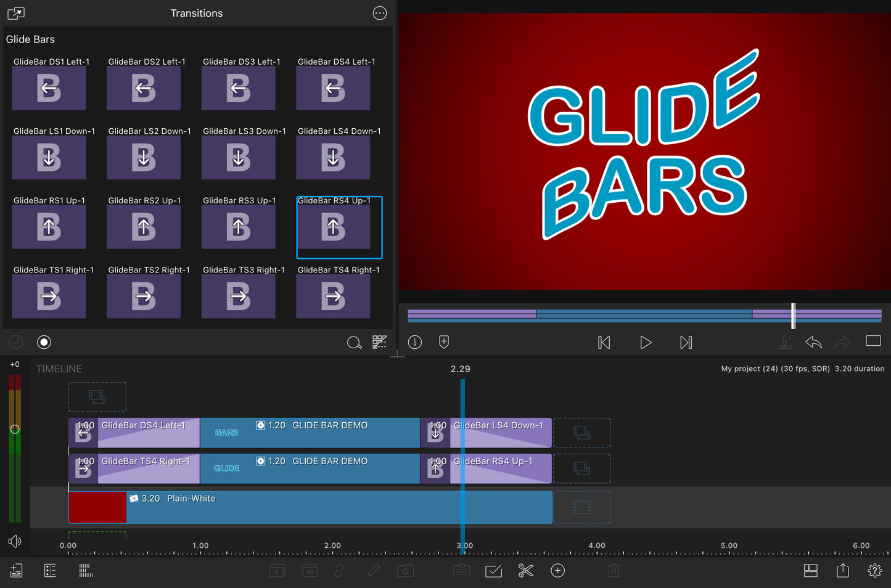Mute the timeline audio with the speaker icon
This screenshot has height=588, width=891.
[x=15, y=541]
